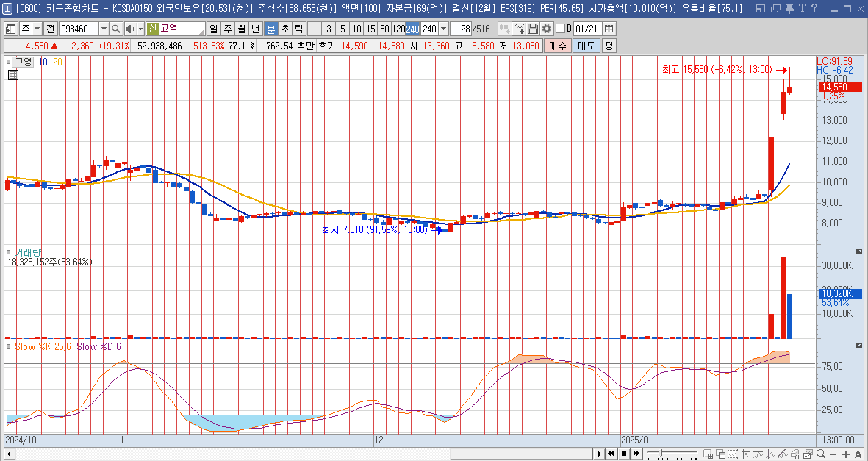Open the 240 interval dropdown arrow

(443, 29)
